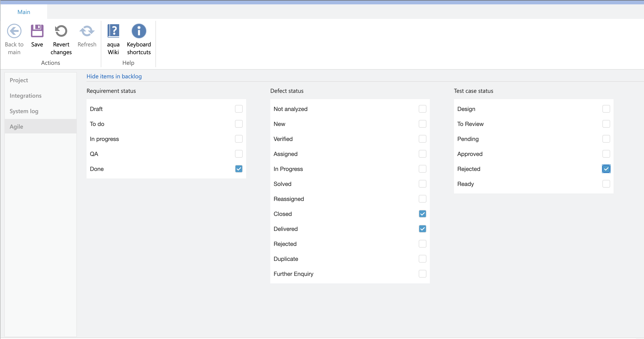Image resolution: width=644 pixels, height=339 pixels.
Task: Click the Back to main arrow icon
Action: pos(14,31)
